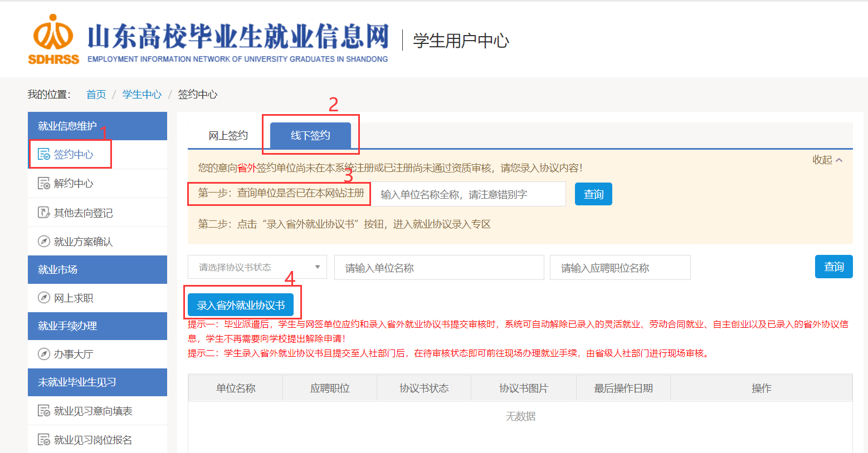Collapse the notice panel via 收起
Image resolution: width=868 pixels, height=453 pixels.
click(827, 160)
